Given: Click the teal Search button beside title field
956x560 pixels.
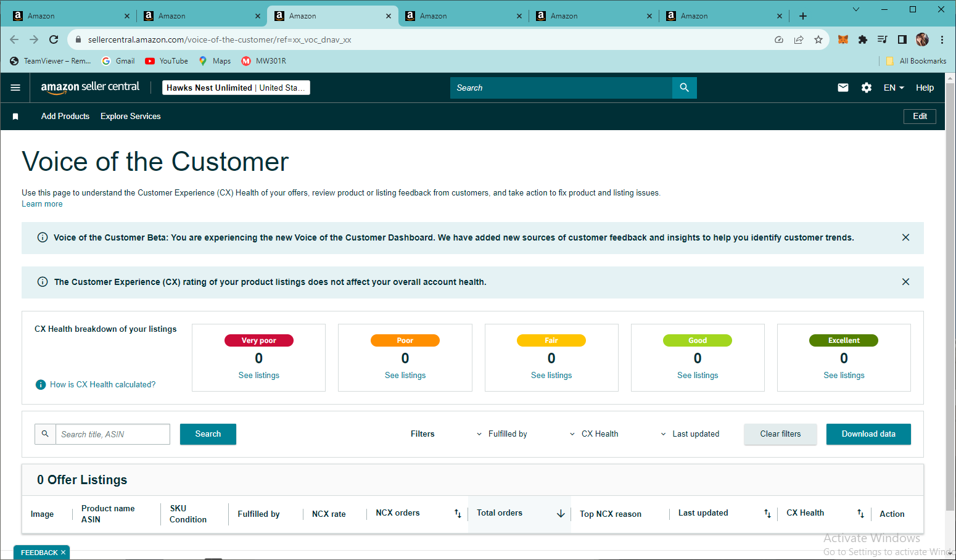Looking at the screenshot, I should [x=208, y=434].
